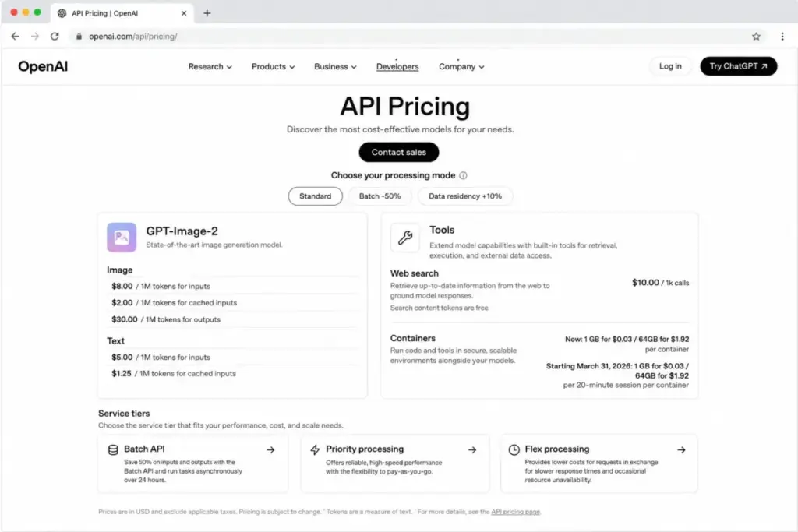Click the $10.00 / 1k calls price

pyautogui.click(x=660, y=283)
